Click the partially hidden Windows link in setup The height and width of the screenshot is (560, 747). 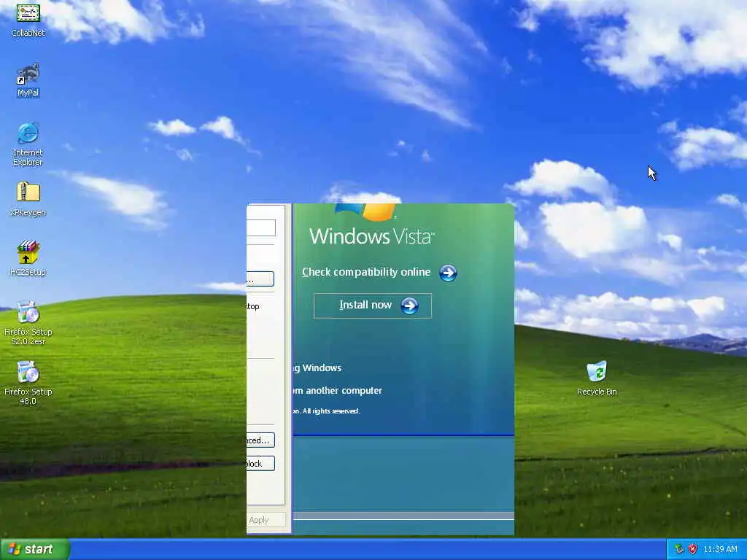click(317, 367)
